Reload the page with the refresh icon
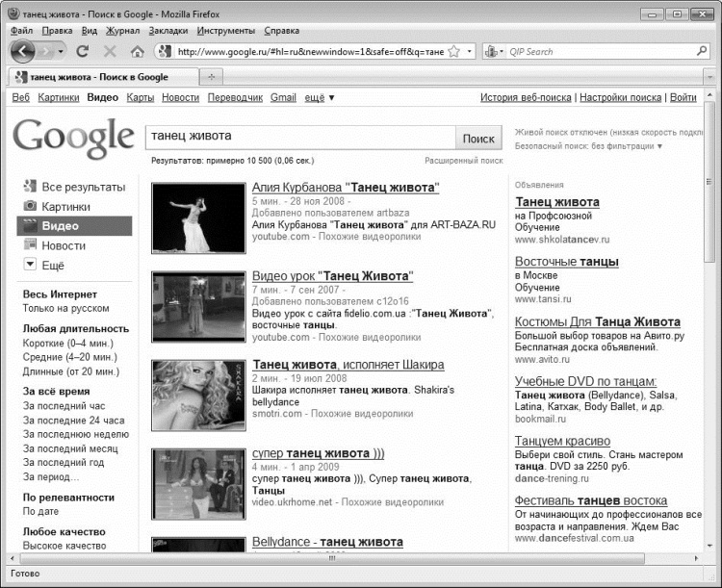Viewport: 722px width, 588px height. [83, 51]
